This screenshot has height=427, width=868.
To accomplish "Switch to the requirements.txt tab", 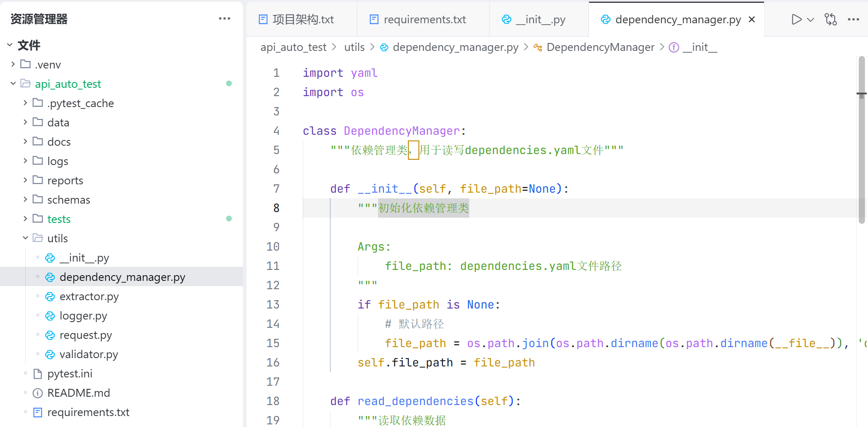I will [423, 19].
